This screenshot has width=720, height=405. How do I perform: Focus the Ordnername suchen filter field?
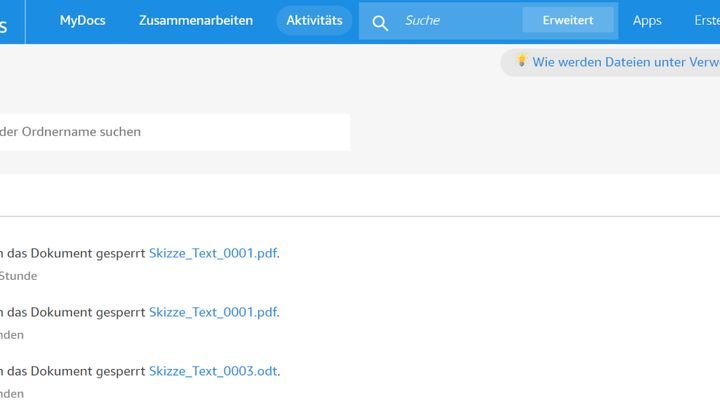(175, 132)
